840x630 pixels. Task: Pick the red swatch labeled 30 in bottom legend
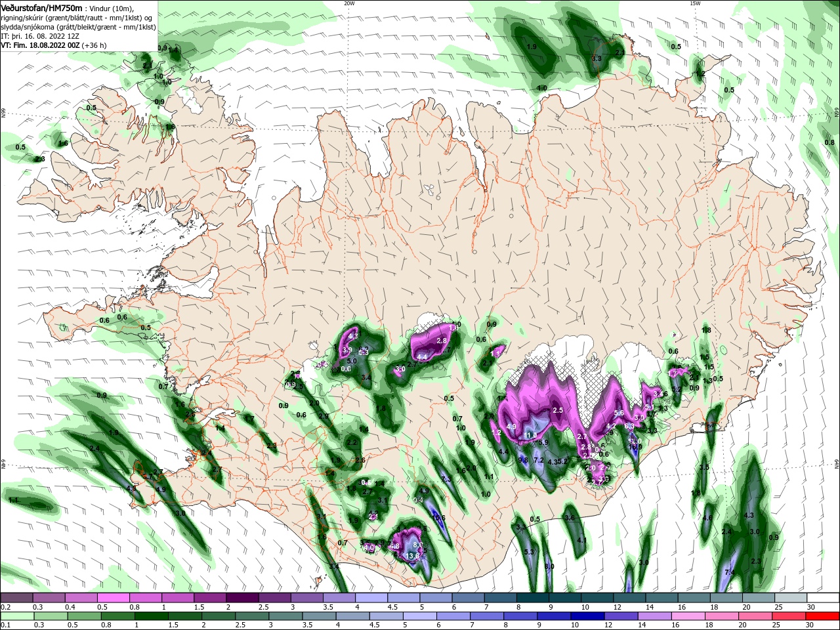coord(824,616)
